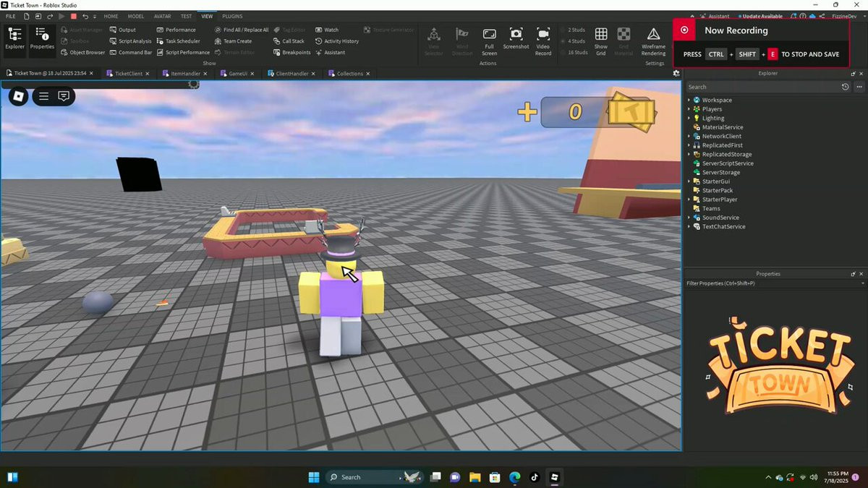Switch to the GameUI script tab

point(238,74)
